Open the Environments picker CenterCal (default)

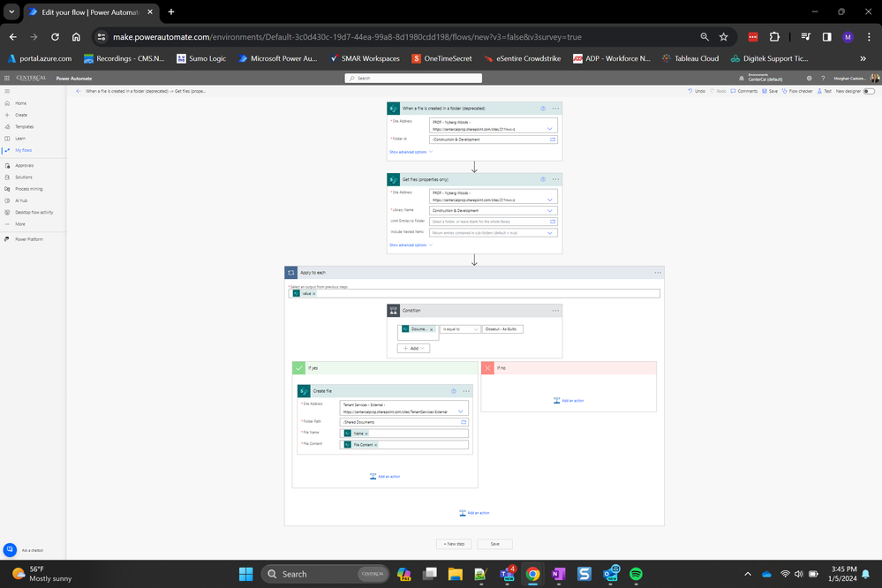pyautogui.click(x=760, y=79)
